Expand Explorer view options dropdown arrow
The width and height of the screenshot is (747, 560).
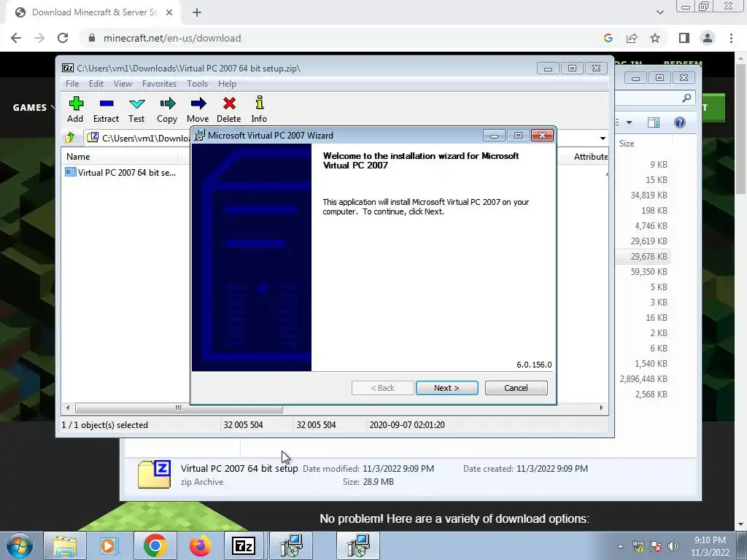tap(629, 122)
